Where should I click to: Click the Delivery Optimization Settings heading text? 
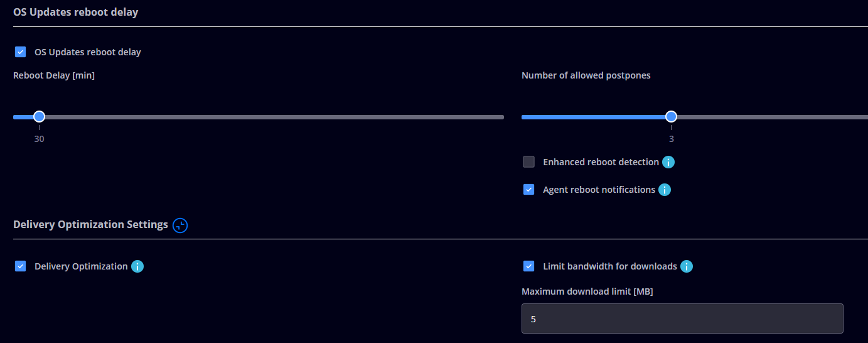[x=90, y=224]
